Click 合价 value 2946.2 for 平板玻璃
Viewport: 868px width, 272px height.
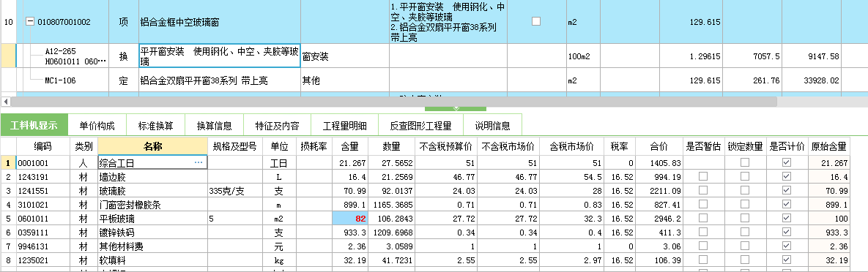click(x=659, y=219)
